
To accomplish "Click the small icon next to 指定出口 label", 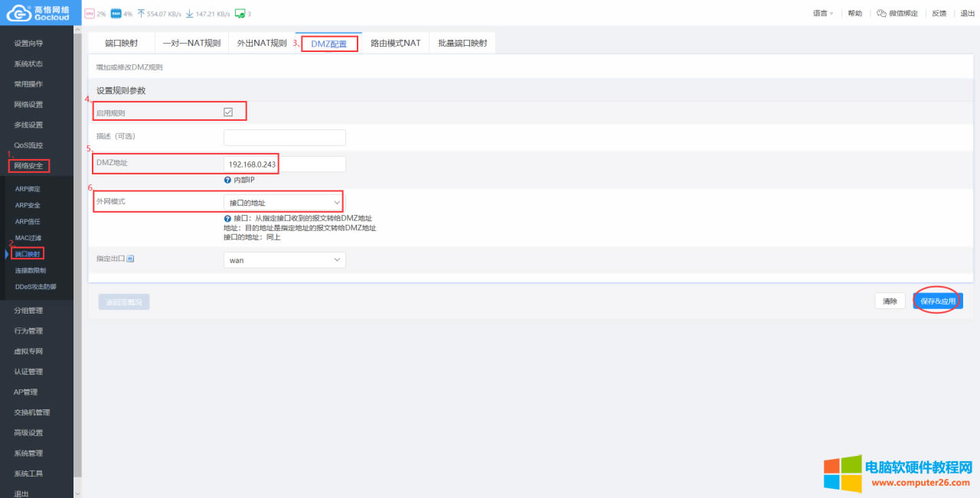I will pos(131,258).
